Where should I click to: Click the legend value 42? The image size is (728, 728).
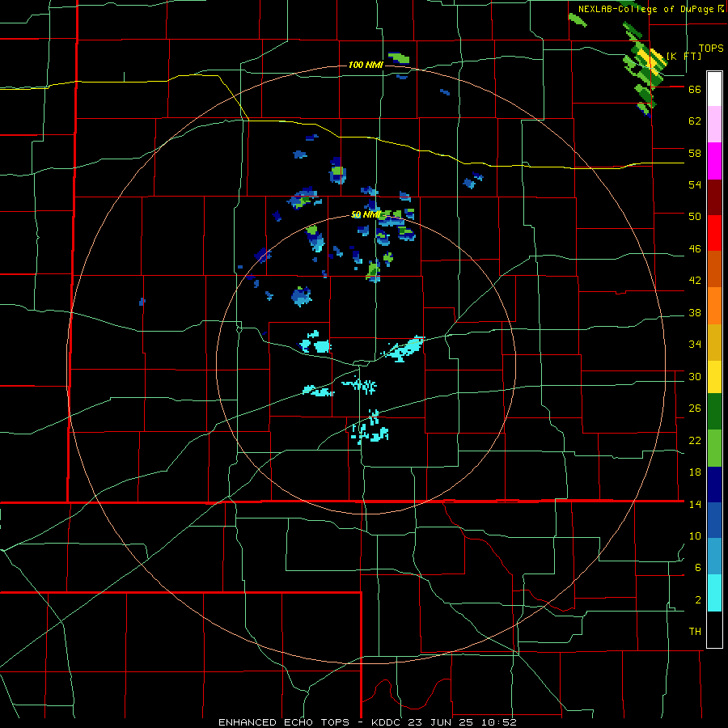pos(695,281)
